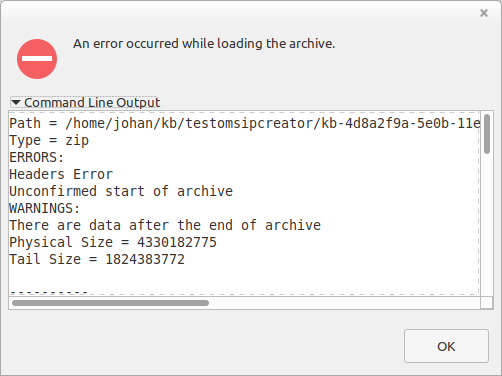Image resolution: width=502 pixels, height=376 pixels.
Task: Click the 'ERRORS:' heading line
Action: tap(36, 157)
